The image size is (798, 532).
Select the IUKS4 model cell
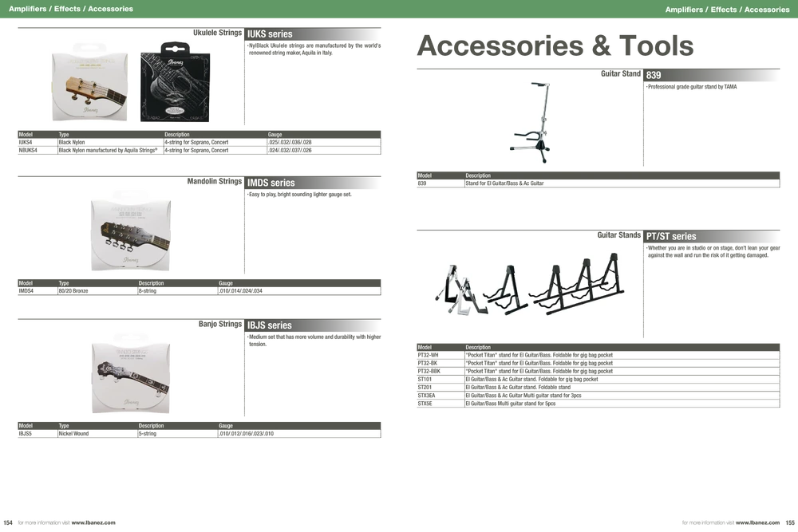[38, 143]
